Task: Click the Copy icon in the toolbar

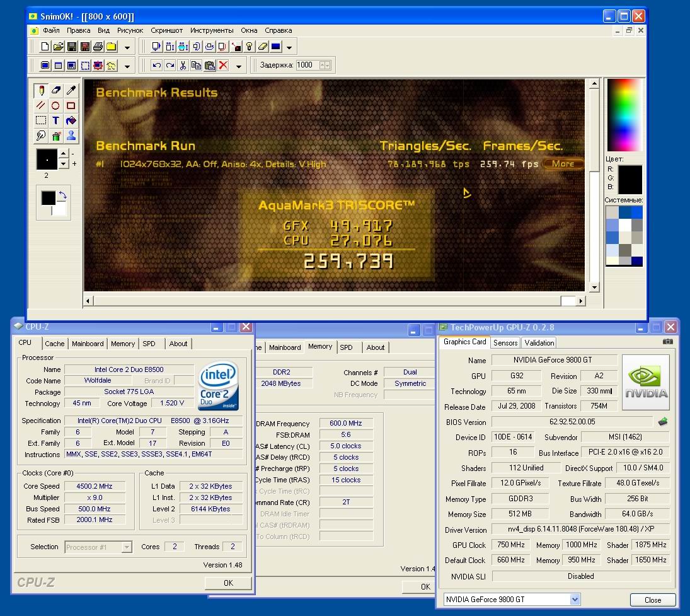Action: (196, 66)
